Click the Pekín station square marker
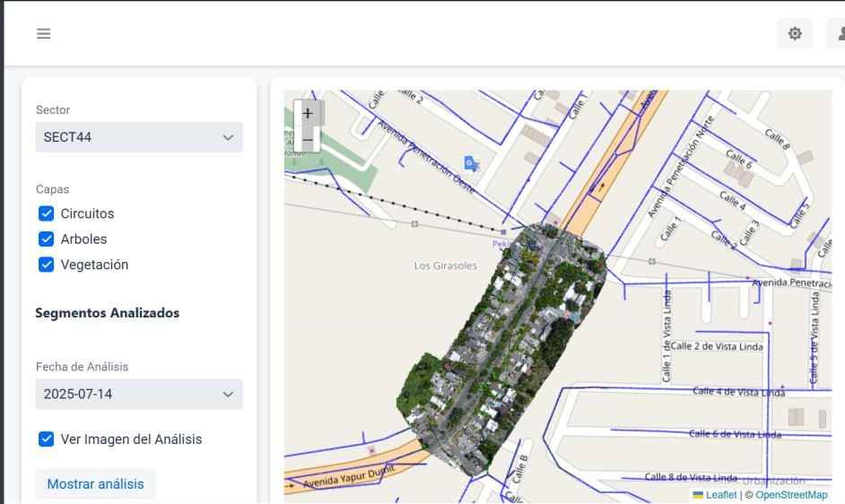This screenshot has height=504, width=845. click(503, 231)
